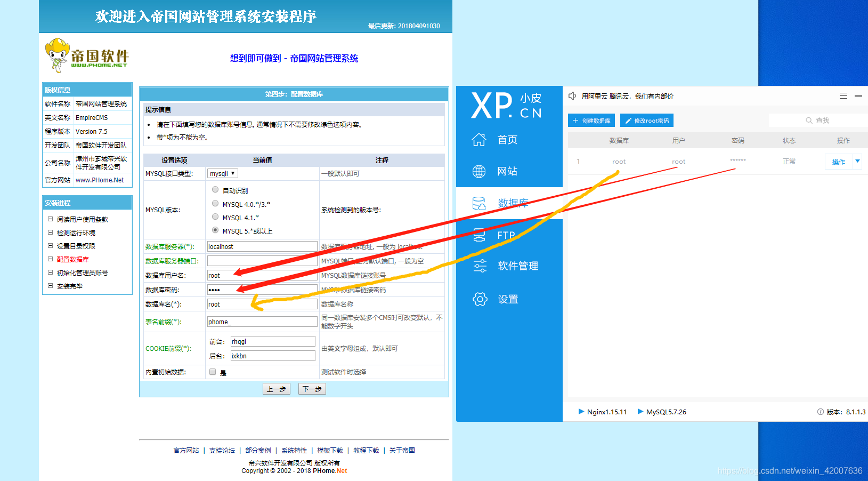Tick the 内置初始数据 是 checkbox
This screenshot has height=481, width=868.
[x=213, y=372]
